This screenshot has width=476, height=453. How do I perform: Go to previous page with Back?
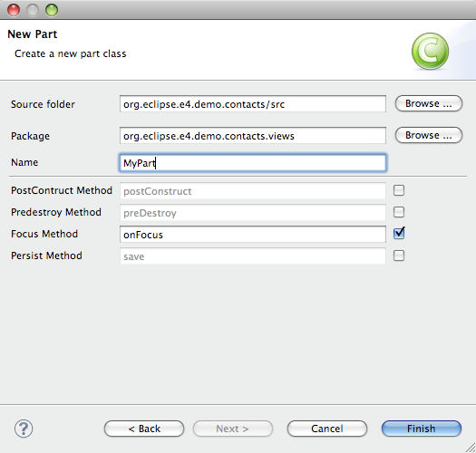pos(144,429)
